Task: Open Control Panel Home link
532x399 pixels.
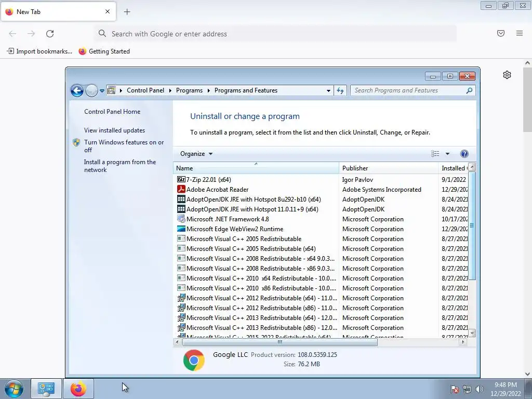Action: (x=112, y=112)
